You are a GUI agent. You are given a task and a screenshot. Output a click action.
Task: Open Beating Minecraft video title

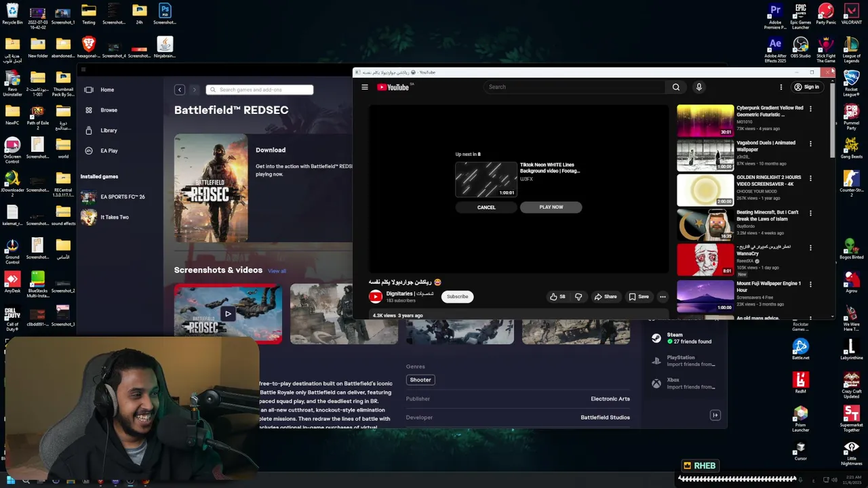tap(768, 216)
